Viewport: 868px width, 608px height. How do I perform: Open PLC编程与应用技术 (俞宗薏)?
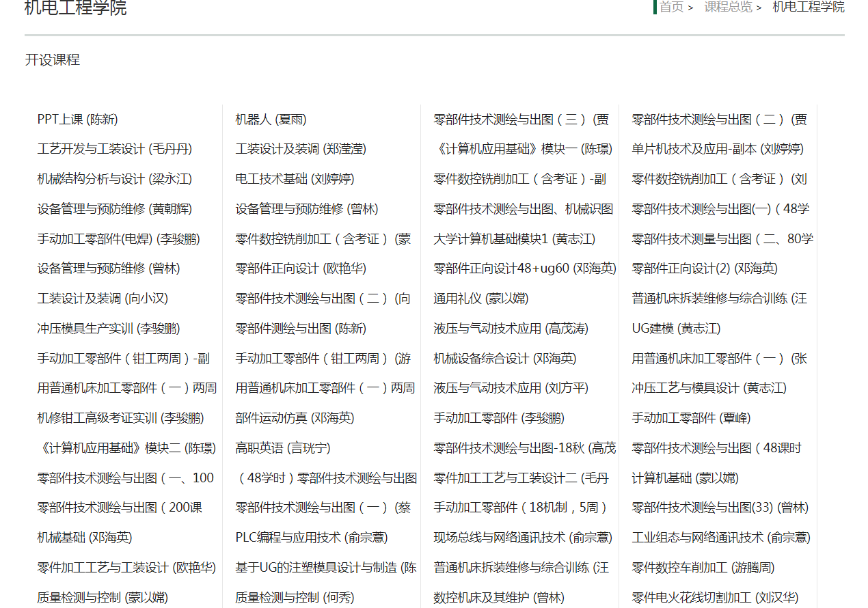click(312, 537)
